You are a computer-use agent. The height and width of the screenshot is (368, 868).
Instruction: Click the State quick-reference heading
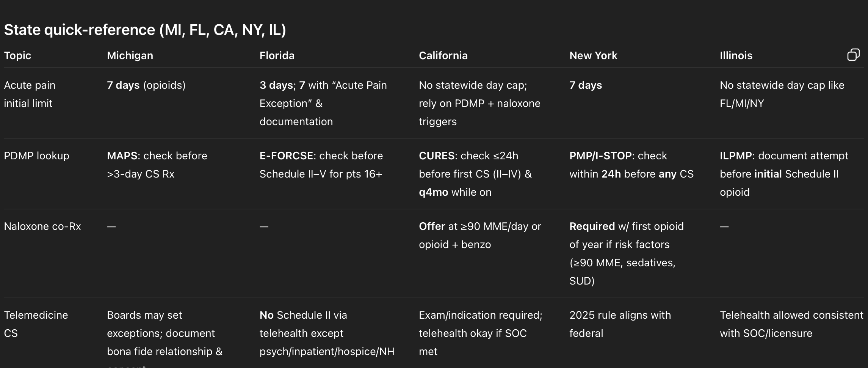pos(145,30)
